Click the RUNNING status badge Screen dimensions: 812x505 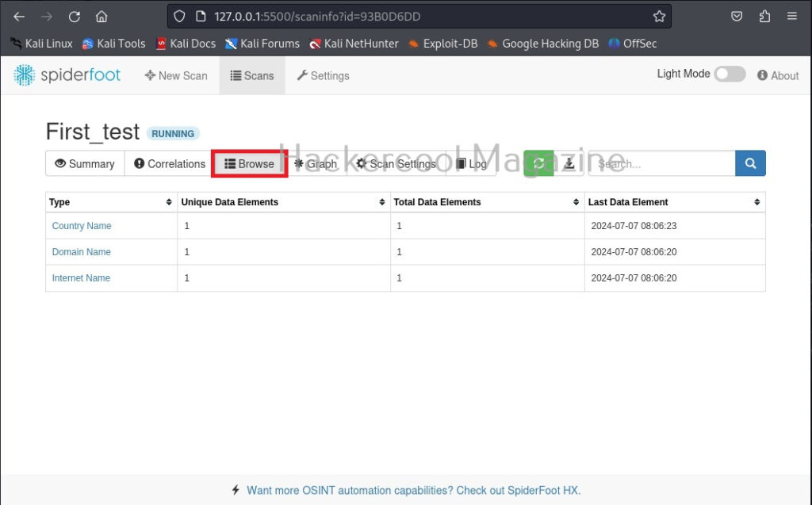(173, 134)
